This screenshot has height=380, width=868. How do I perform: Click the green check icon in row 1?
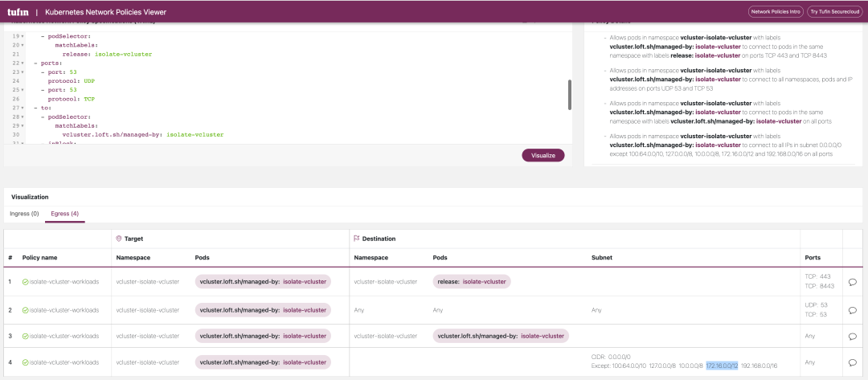(26, 281)
